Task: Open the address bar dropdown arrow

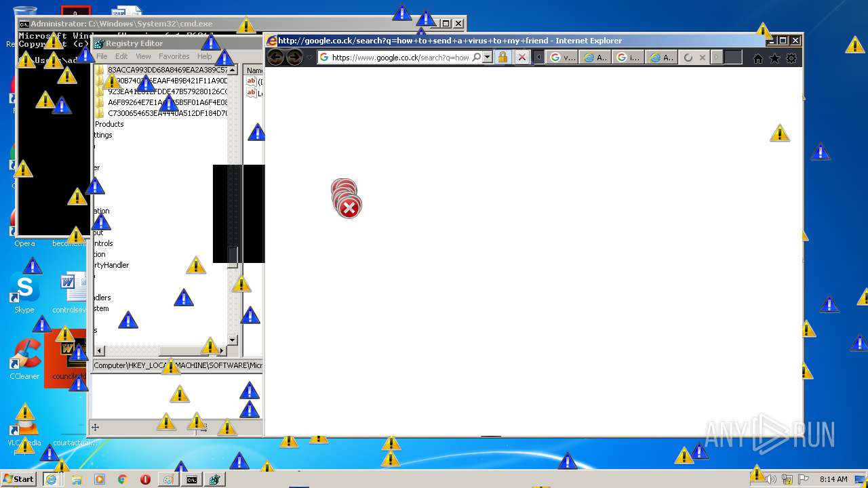Action: (x=488, y=58)
